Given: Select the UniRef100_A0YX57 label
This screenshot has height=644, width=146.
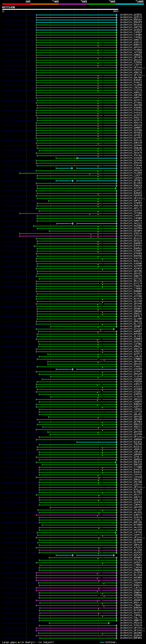Looking at the screenshot, I should coord(131,188).
